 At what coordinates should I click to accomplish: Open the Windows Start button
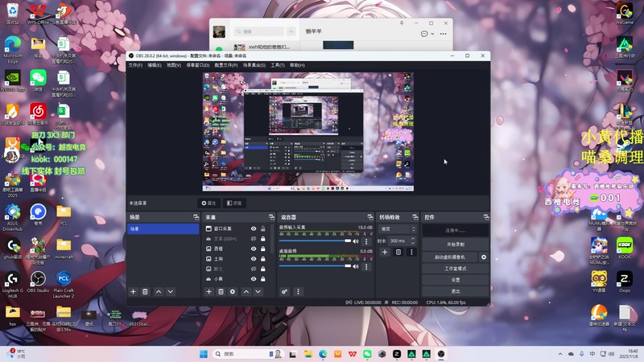(204, 354)
